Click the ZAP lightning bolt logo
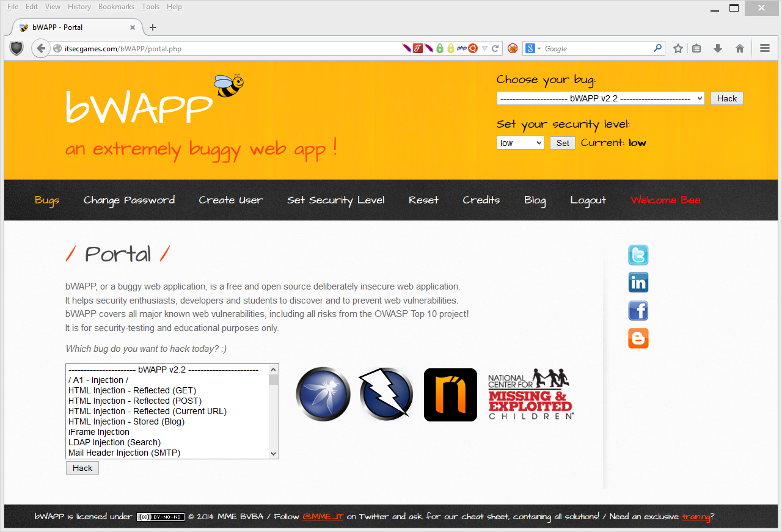 pos(386,394)
